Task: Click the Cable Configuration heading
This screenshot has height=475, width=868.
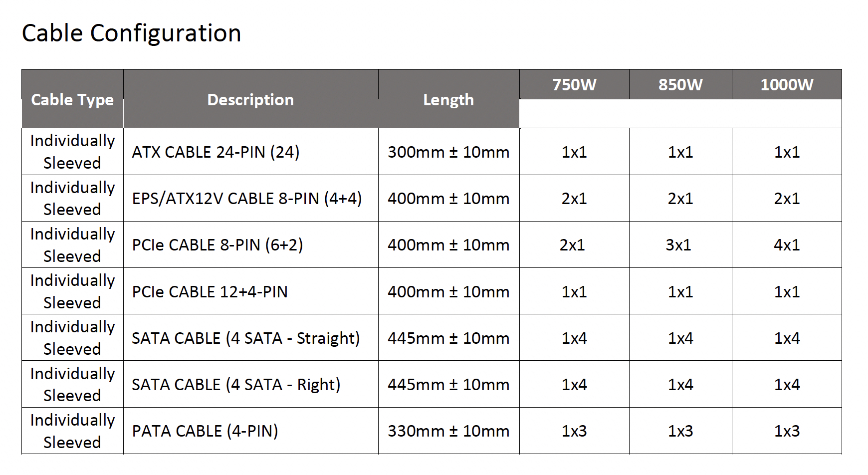Action: [131, 33]
